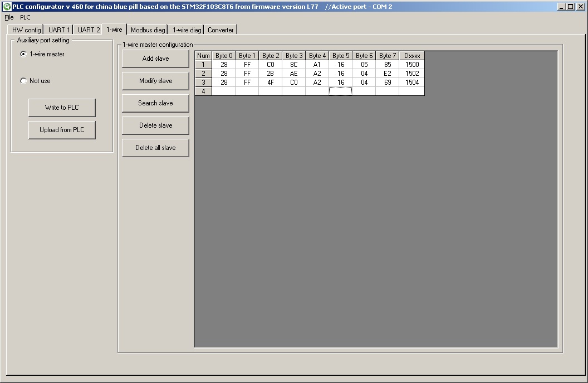Select the C0 cell in row 1
This screenshot has height=383, width=588.
tap(271, 65)
